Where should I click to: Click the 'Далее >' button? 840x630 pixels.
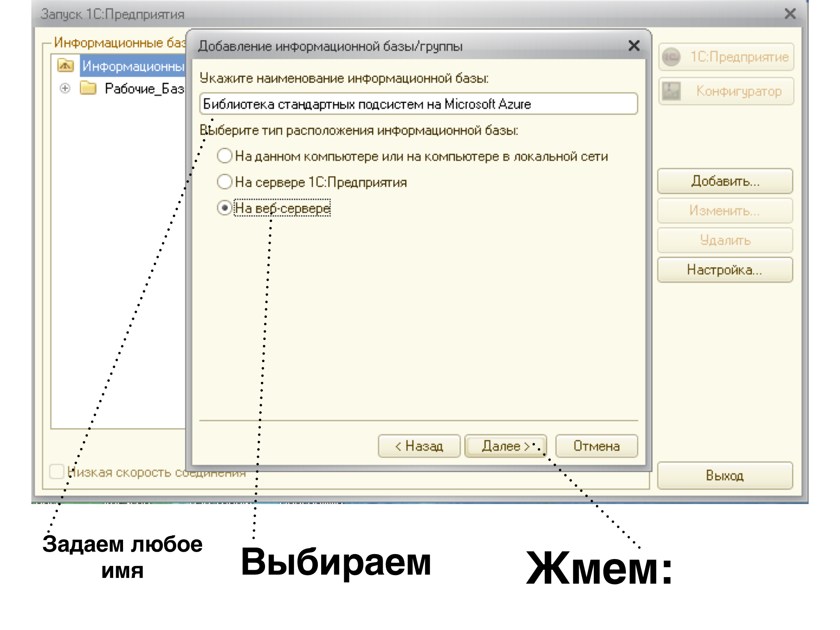[x=505, y=446]
